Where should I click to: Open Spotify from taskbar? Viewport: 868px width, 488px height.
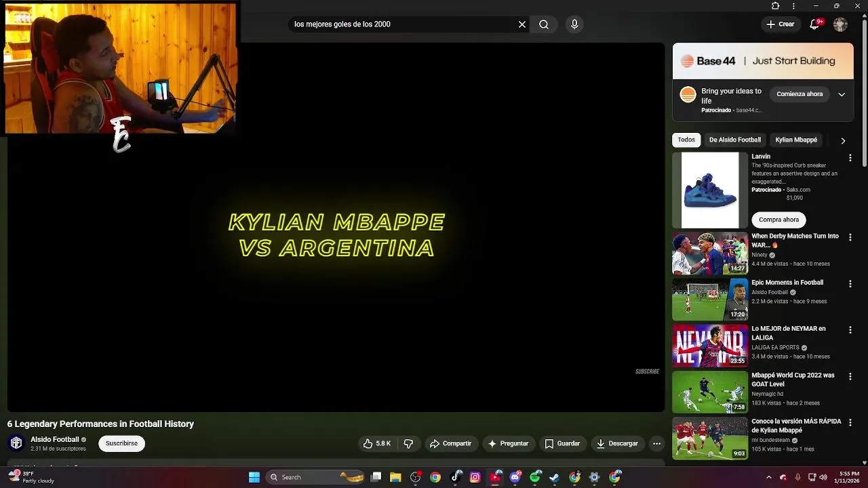click(535, 477)
